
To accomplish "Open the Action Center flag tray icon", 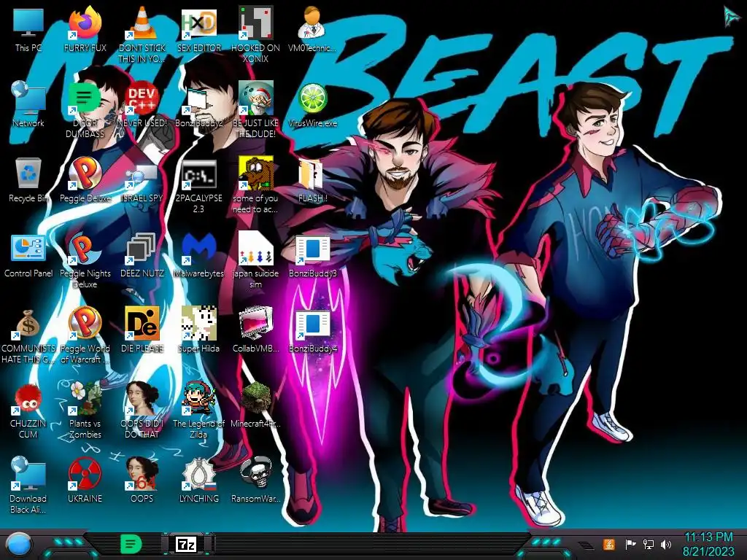I will click(x=630, y=544).
